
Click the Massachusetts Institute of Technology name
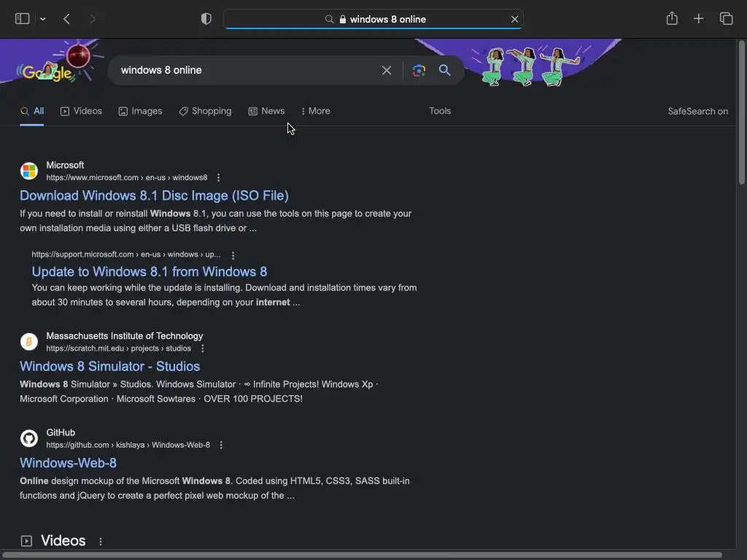[124, 336]
